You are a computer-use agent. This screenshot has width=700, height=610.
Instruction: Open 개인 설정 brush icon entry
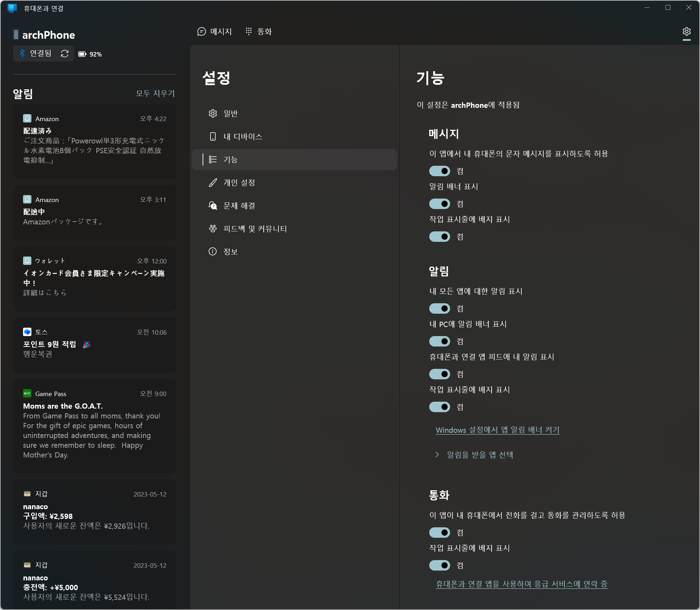(239, 183)
